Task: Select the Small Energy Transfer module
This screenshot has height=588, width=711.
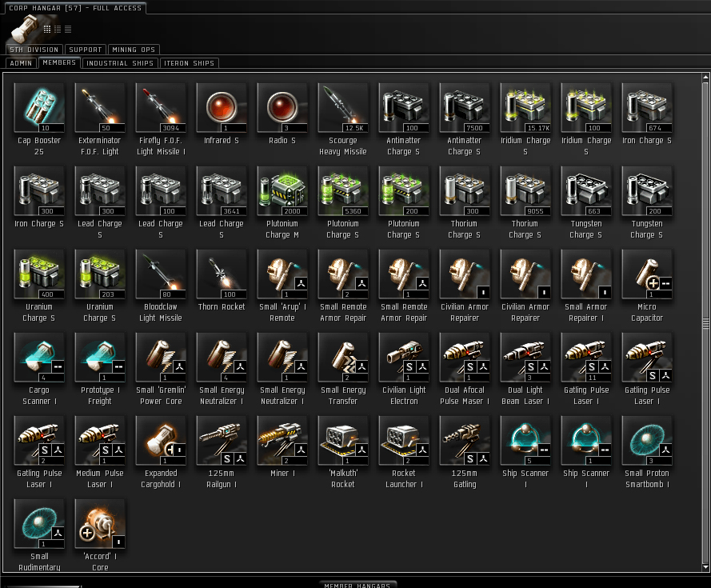Action: click(343, 358)
